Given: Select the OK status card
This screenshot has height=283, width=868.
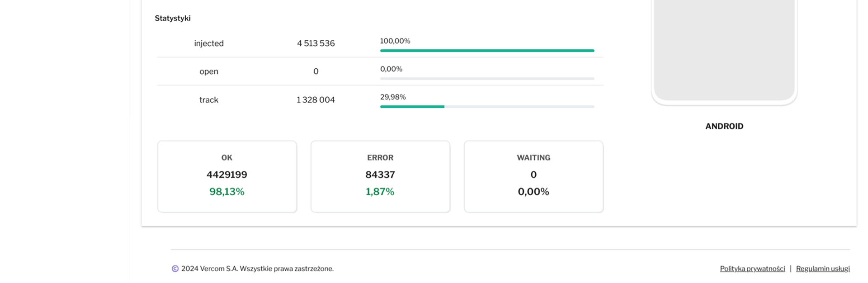Looking at the screenshot, I should point(227,176).
